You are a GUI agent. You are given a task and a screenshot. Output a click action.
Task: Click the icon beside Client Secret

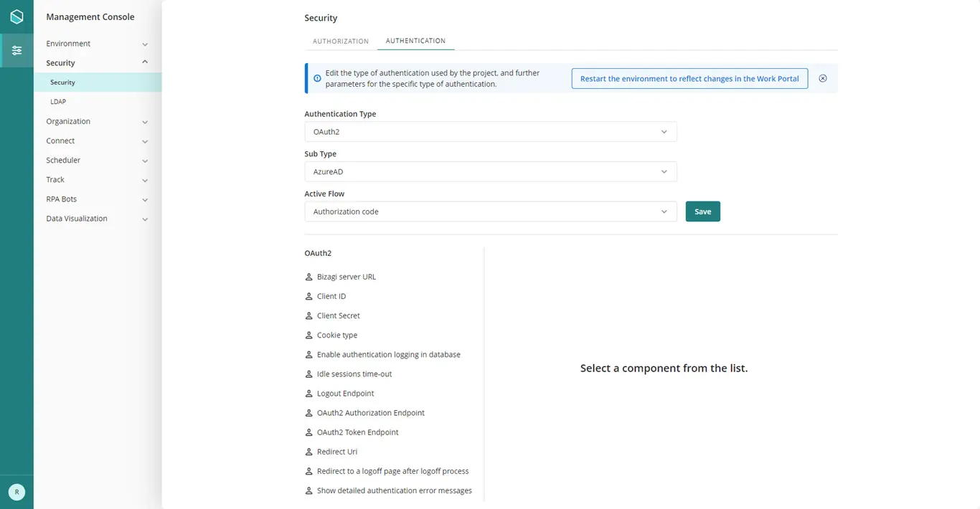pos(309,315)
